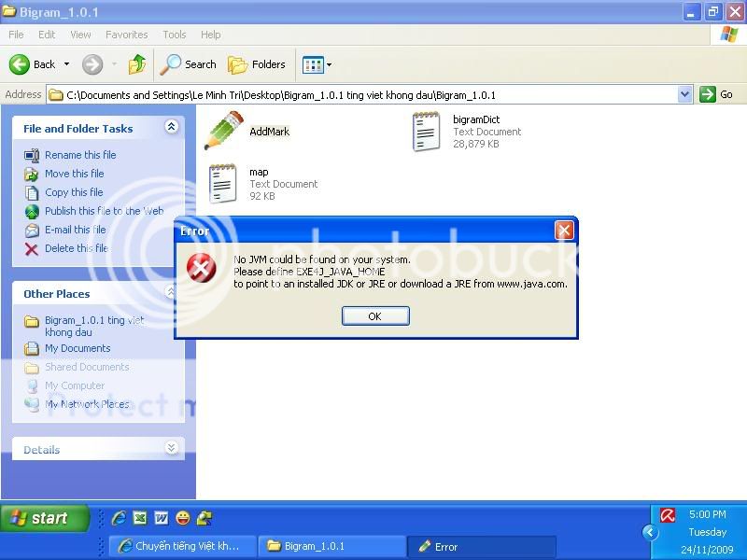Open the bigramDict text document

(x=427, y=131)
